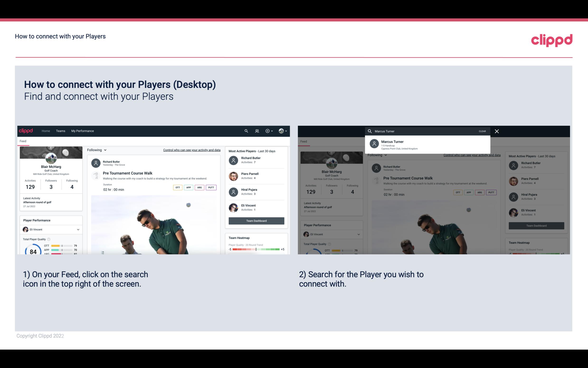Click the Clippd search icon top right
Image resolution: width=588 pixels, height=368 pixels.
tap(246, 131)
